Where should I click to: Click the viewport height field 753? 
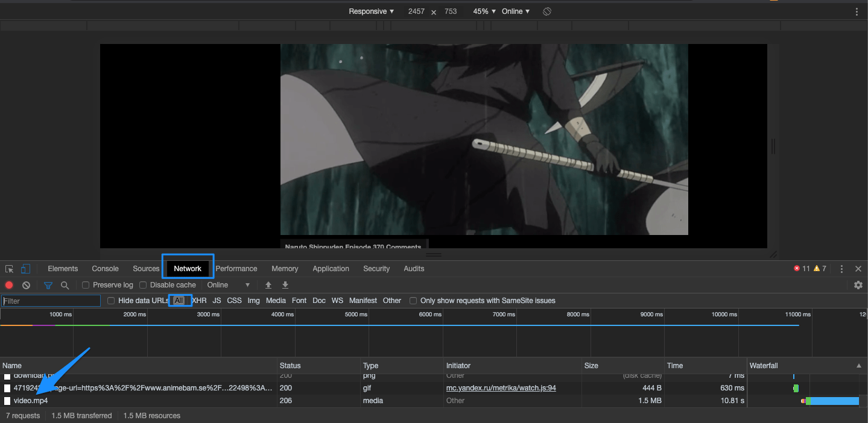(451, 11)
